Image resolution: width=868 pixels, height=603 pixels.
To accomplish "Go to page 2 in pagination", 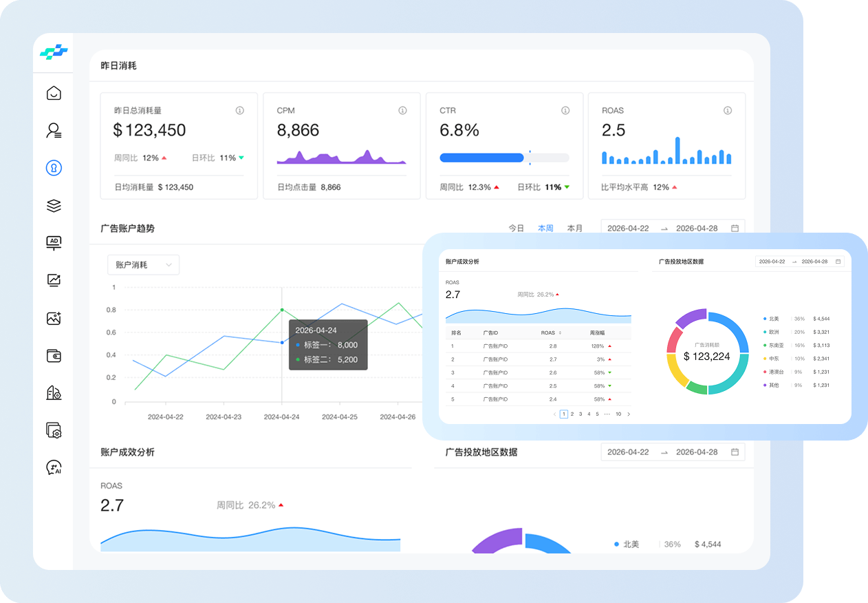I will coord(572,414).
